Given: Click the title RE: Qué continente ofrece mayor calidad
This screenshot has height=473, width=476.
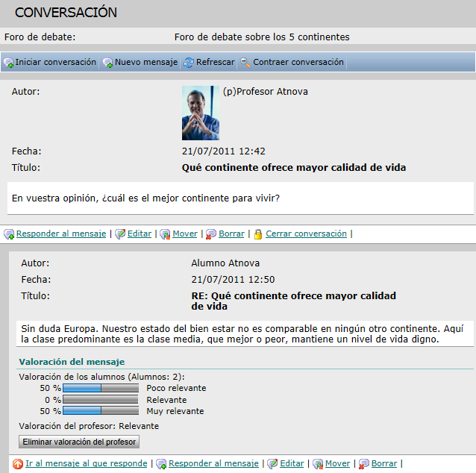Looking at the screenshot, I should [x=293, y=301].
